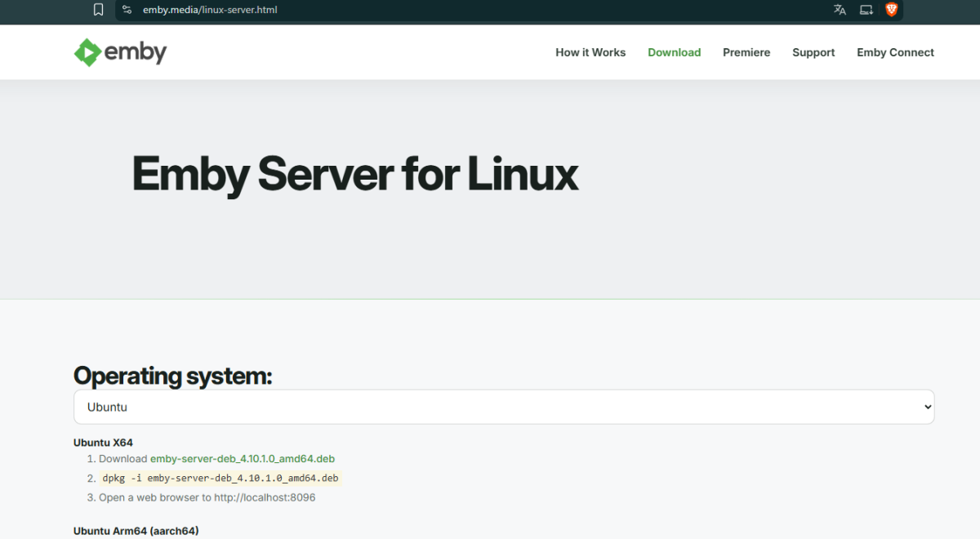
Task: Go to the Download nav item
Action: pyautogui.click(x=675, y=52)
